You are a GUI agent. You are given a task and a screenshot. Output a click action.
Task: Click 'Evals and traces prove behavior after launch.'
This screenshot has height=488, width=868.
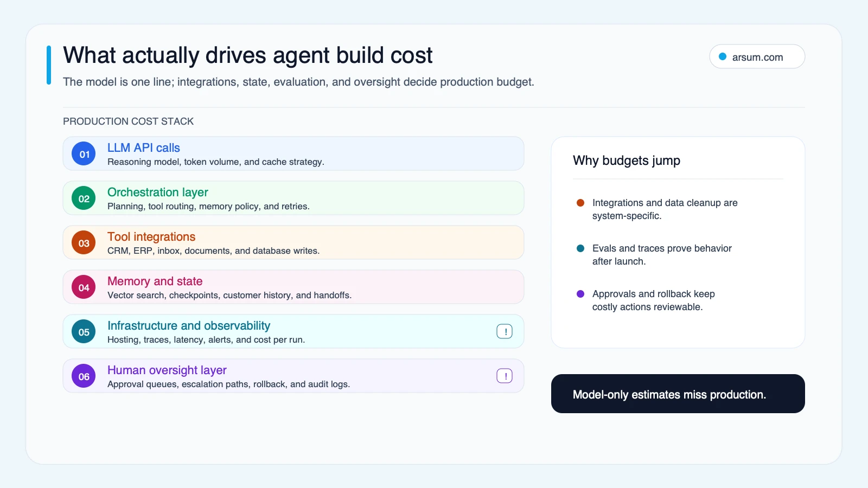coord(662,255)
